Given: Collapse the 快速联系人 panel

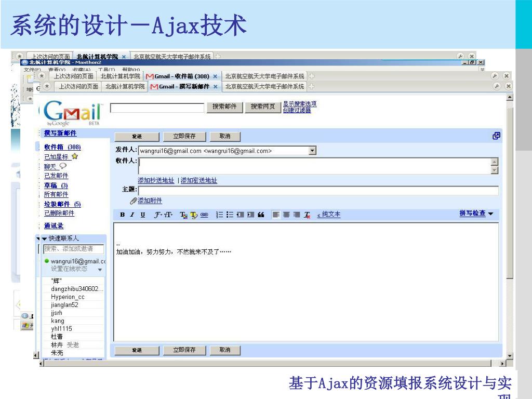Looking at the screenshot, I should (44, 238).
